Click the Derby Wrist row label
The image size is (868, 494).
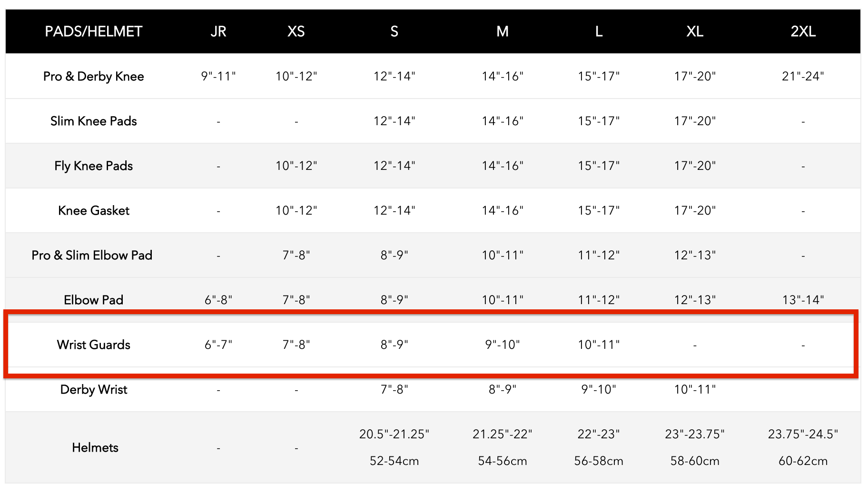[94, 389]
